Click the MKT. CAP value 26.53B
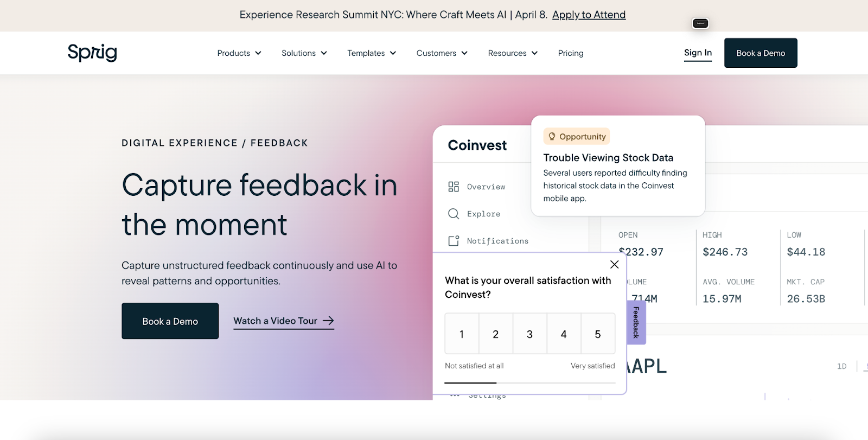 tap(806, 299)
